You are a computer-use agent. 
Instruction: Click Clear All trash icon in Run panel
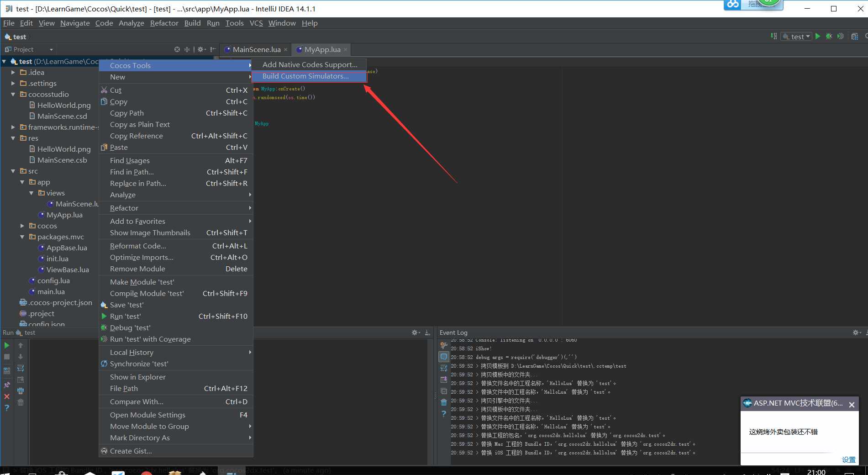[21, 402]
